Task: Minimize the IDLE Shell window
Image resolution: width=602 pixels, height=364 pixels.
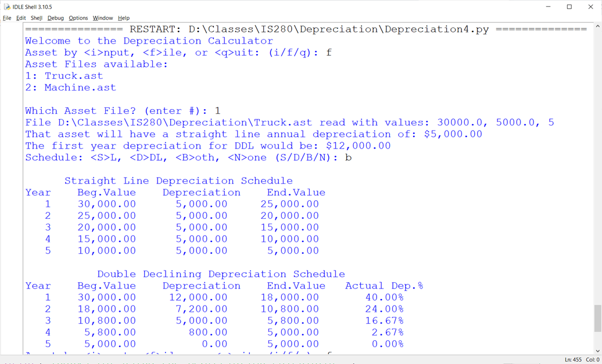Action: pyautogui.click(x=549, y=7)
